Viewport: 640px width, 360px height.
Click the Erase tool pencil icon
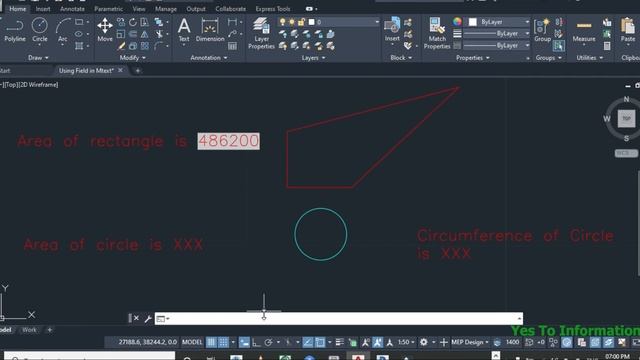121,46
